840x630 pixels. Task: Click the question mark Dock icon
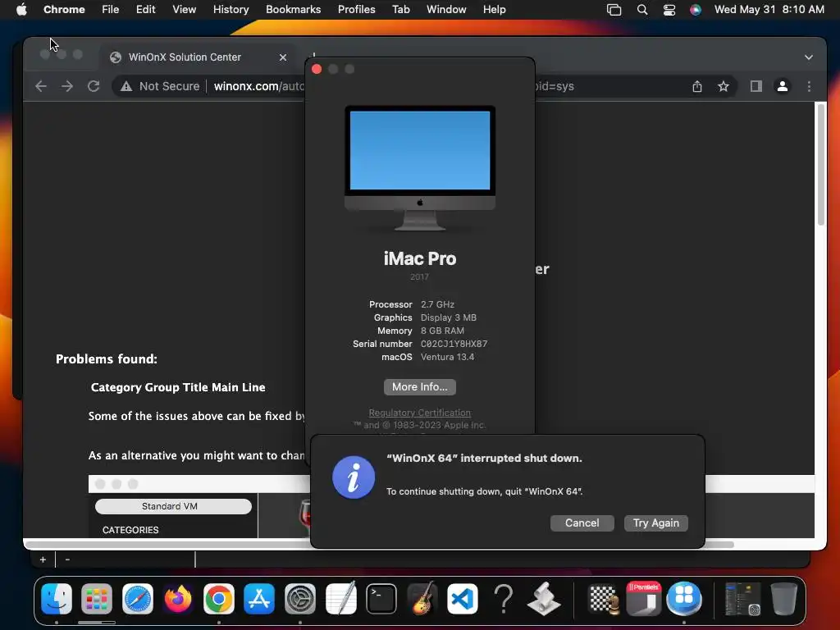point(503,598)
